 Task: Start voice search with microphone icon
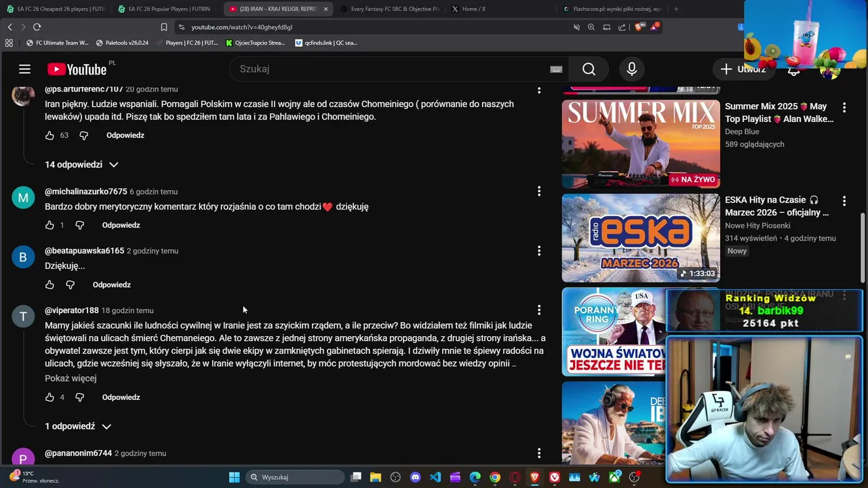point(631,69)
